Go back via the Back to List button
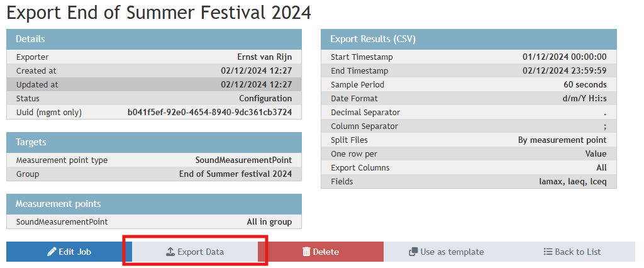 572,252
